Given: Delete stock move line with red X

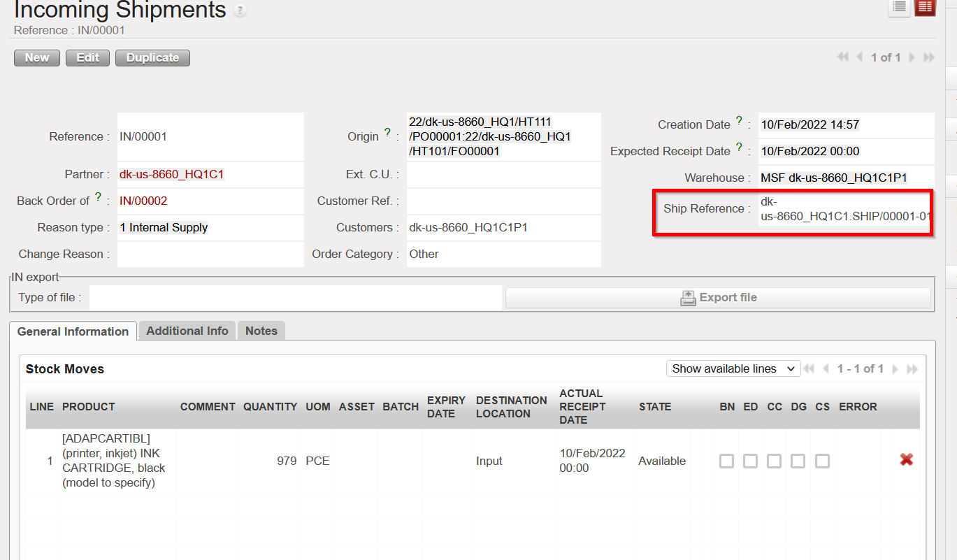Looking at the screenshot, I should (x=906, y=459).
